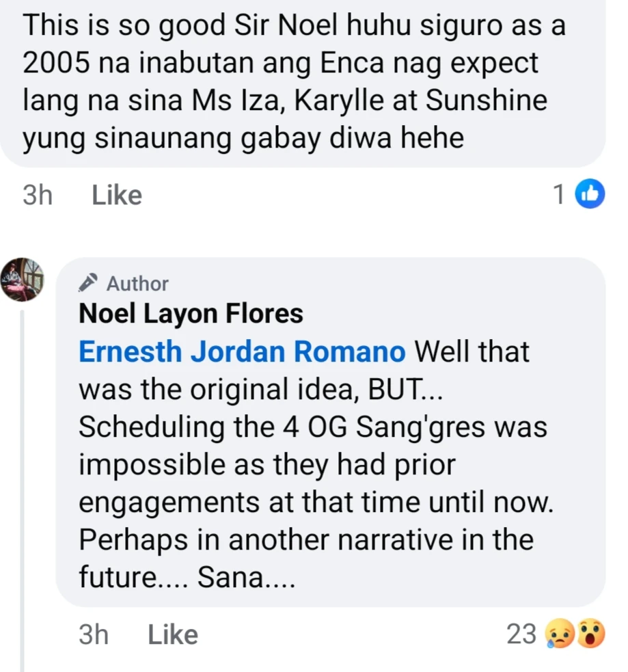
Task: Click the pen icon beside Author
Action: click(x=89, y=283)
